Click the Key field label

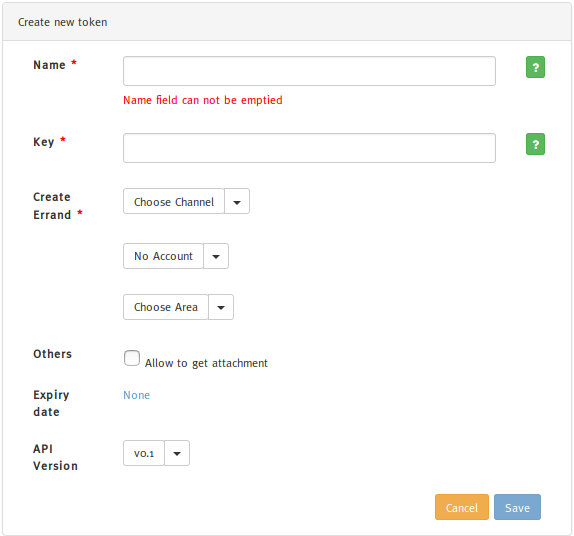click(x=44, y=142)
